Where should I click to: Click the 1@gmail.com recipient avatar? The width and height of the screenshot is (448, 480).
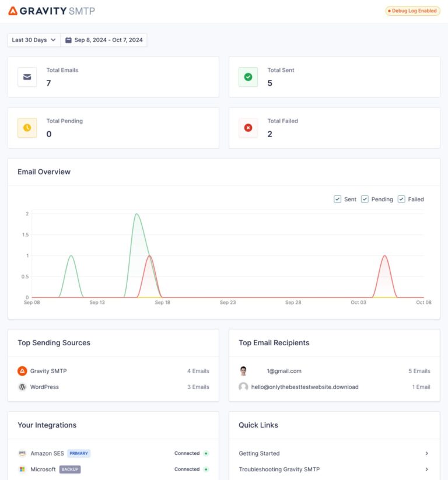point(243,371)
